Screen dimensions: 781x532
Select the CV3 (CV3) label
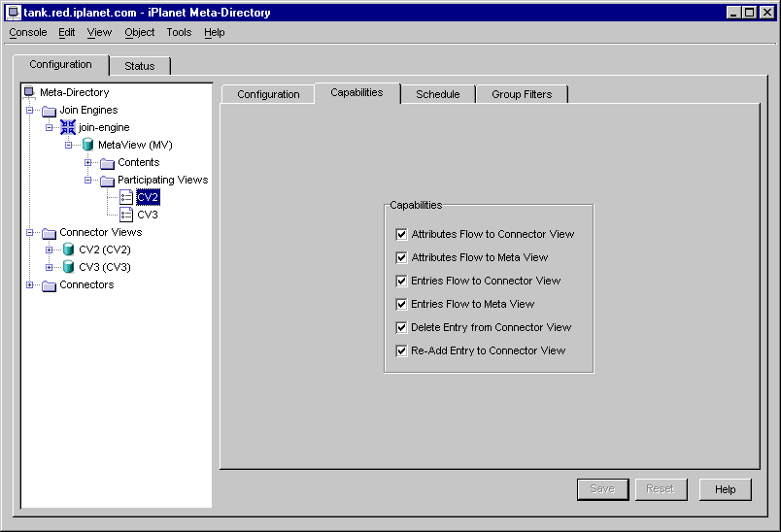pyautogui.click(x=105, y=267)
